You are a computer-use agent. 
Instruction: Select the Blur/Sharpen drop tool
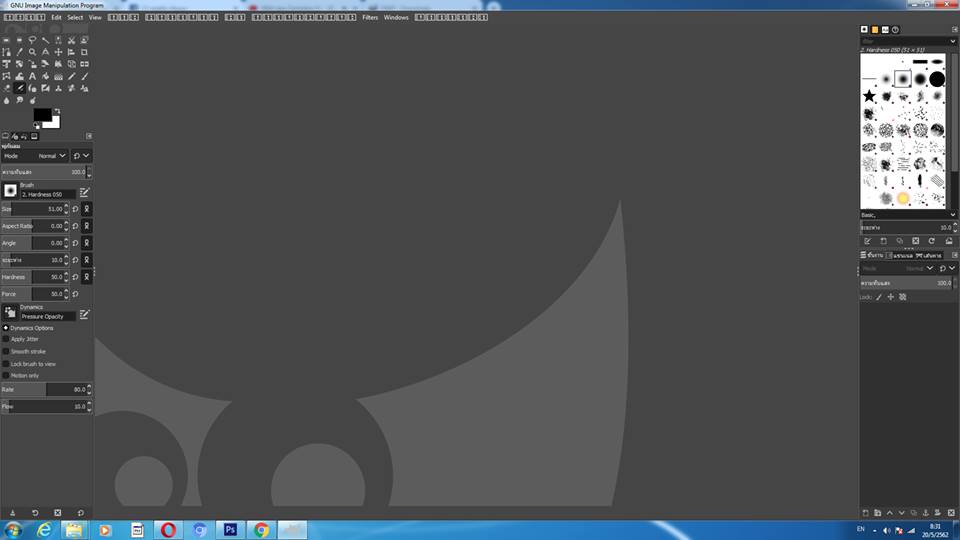pos(6,100)
